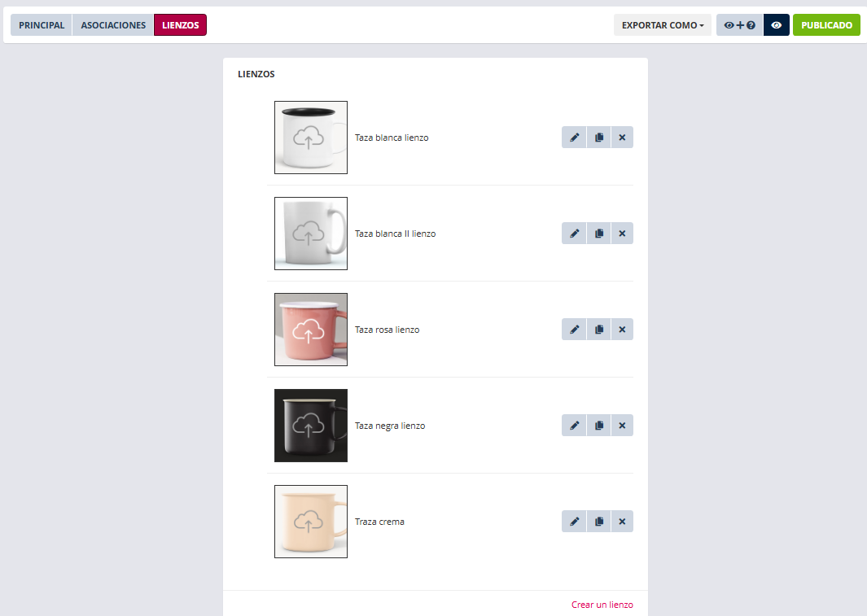Copy the Taza negra lienzo canvas
867x616 pixels.
(x=599, y=426)
